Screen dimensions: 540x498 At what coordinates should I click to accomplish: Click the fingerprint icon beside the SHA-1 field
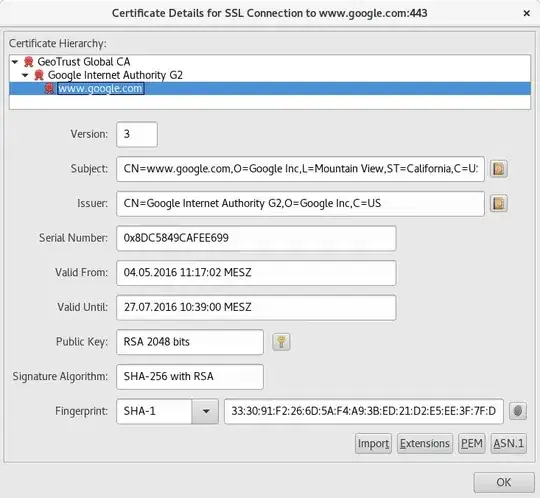tap(518, 411)
